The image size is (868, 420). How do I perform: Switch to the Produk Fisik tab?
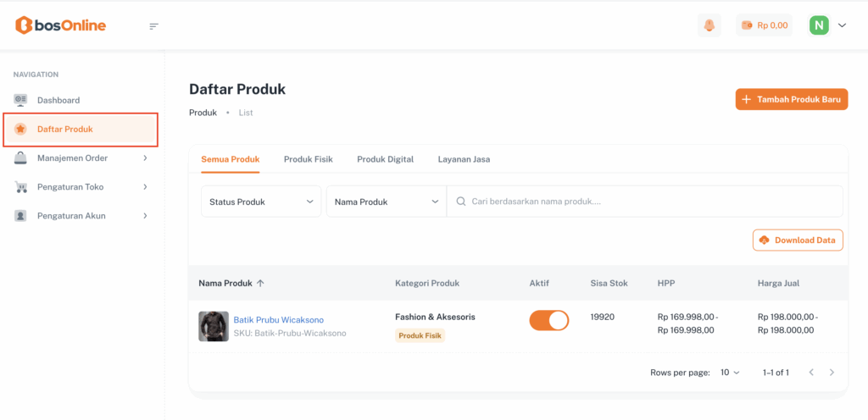click(x=308, y=159)
